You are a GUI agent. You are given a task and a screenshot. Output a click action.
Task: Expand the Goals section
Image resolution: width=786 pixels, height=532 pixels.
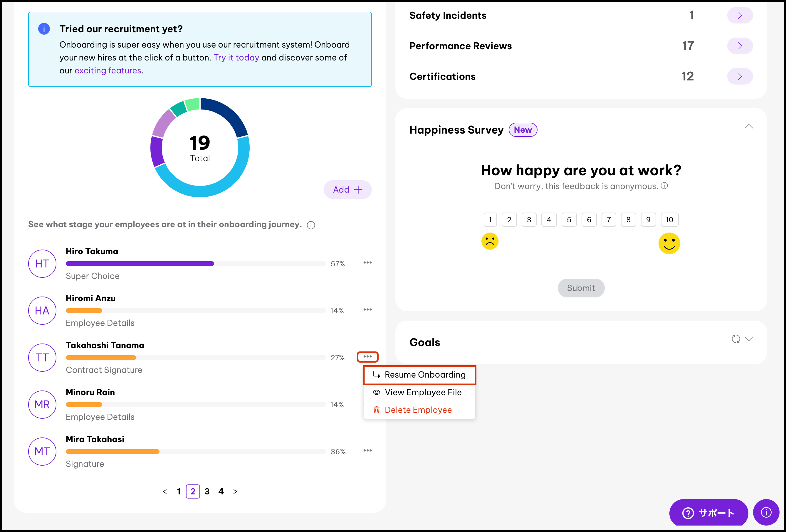[749, 339]
